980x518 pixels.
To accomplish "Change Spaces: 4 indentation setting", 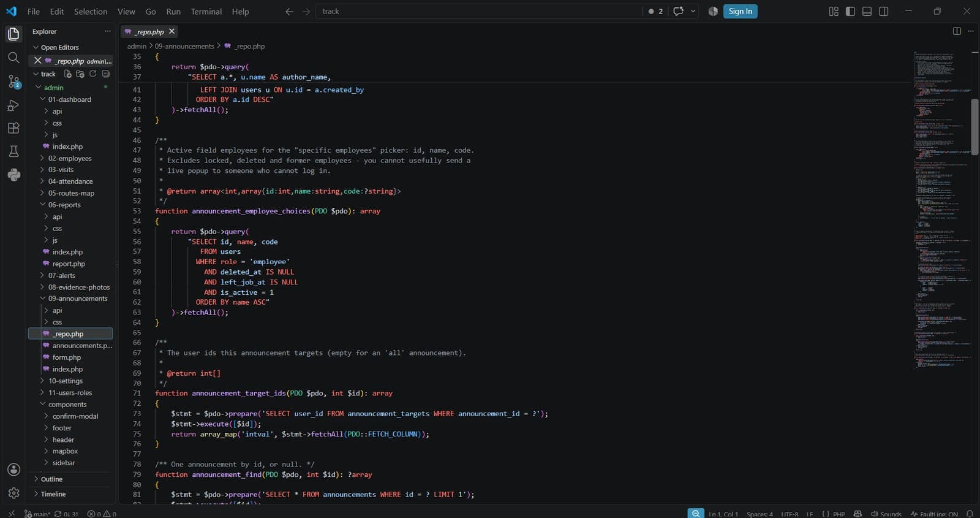I will [x=759, y=514].
